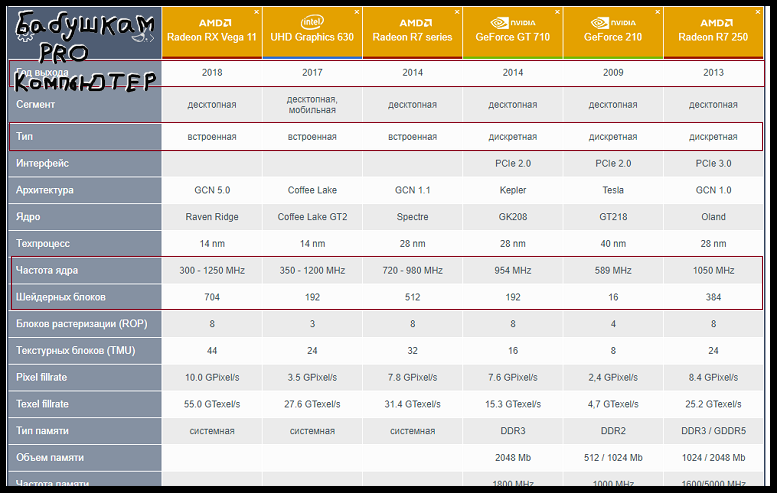Click the AMD logo above Radeon RX Vega 11
The height and width of the screenshot is (493, 777).
click(x=215, y=23)
